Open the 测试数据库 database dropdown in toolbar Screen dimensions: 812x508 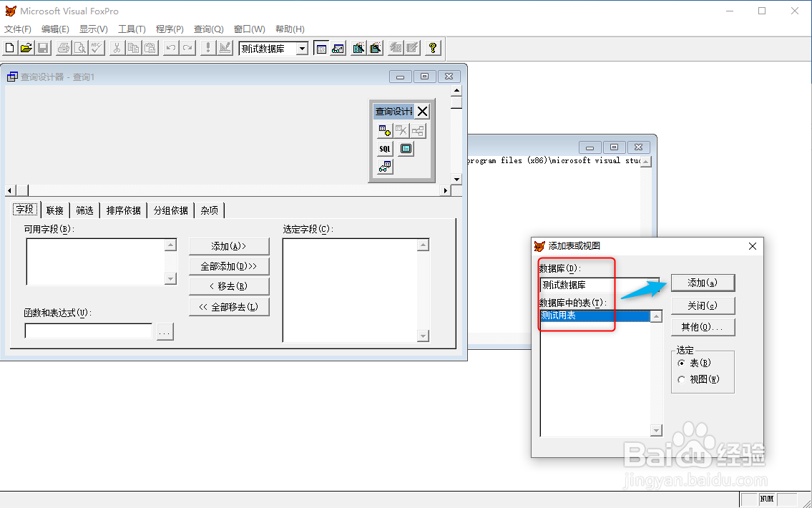(x=302, y=49)
